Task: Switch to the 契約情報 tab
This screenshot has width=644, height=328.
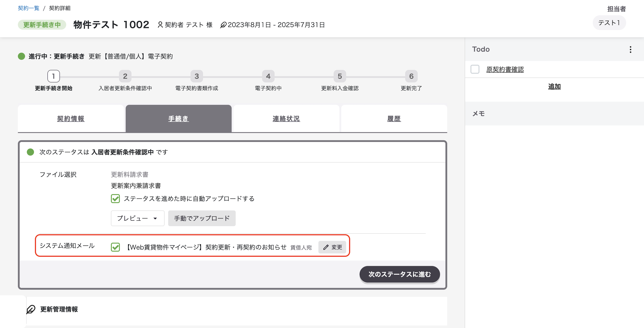Action: click(71, 119)
